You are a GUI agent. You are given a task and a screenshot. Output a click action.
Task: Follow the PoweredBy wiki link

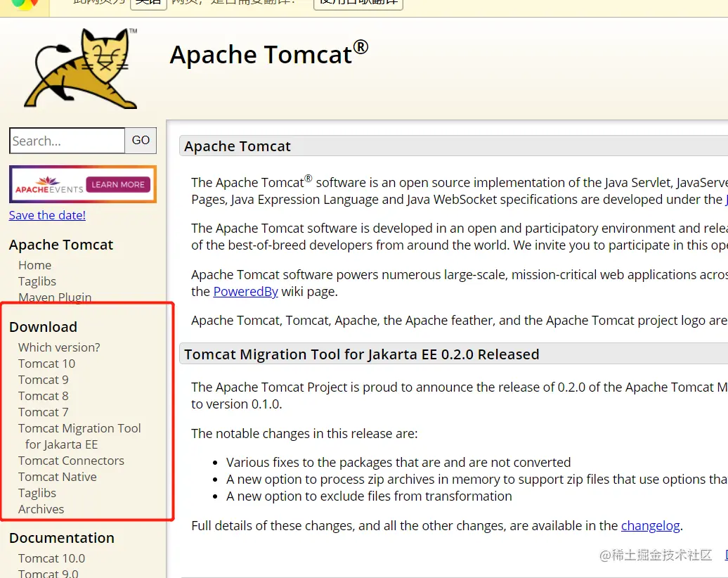(246, 292)
